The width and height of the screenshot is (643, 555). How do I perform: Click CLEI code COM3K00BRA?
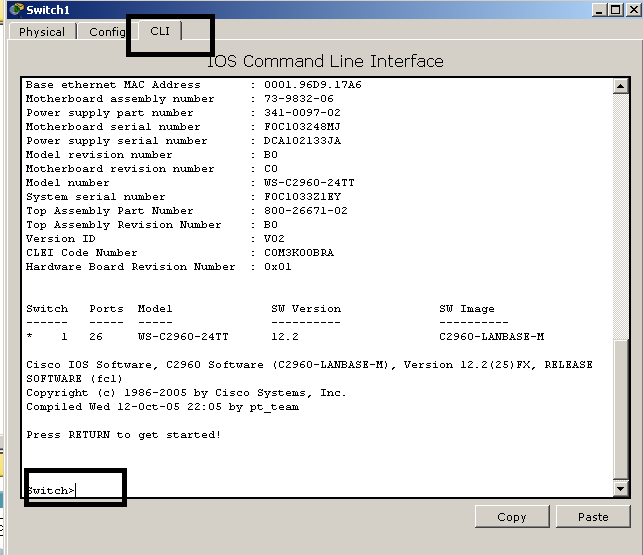[299, 253]
